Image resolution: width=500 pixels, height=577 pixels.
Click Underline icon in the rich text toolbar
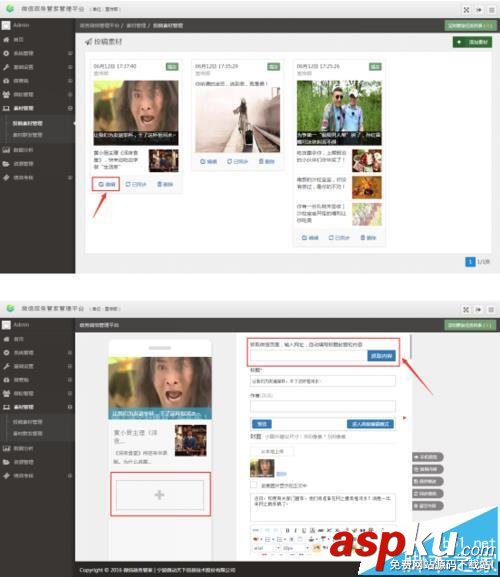[x=304, y=530]
